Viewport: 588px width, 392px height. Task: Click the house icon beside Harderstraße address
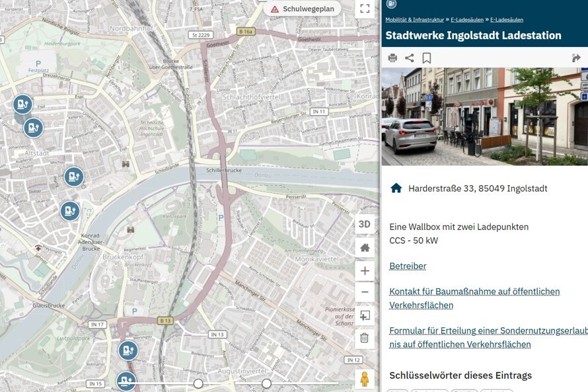[x=396, y=188]
